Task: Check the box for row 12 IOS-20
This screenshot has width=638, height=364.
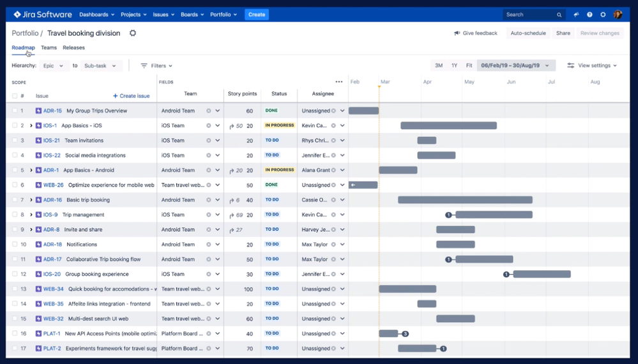Action: pyautogui.click(x=15, y=274)
